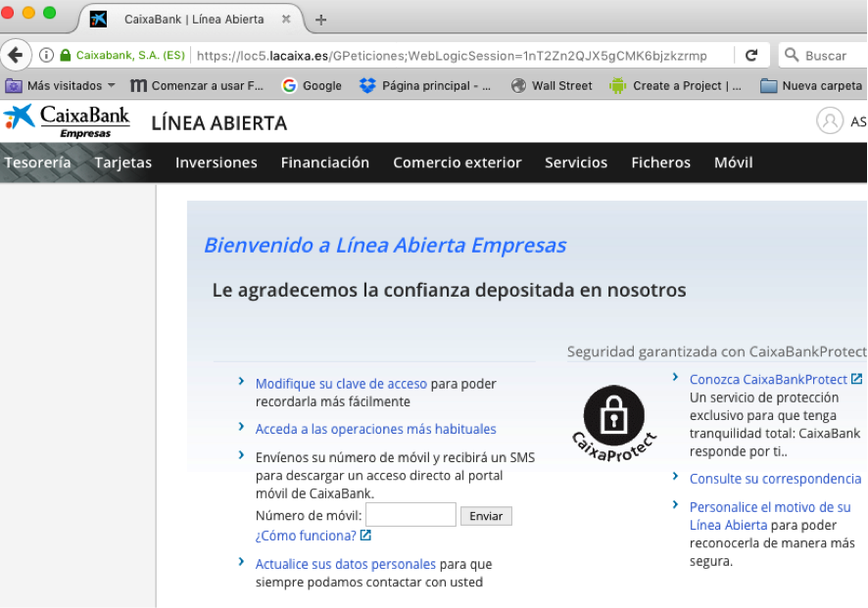Click the chevron before Conozca CaixaBankProtect
868x608 pixels.
(675, 377)
